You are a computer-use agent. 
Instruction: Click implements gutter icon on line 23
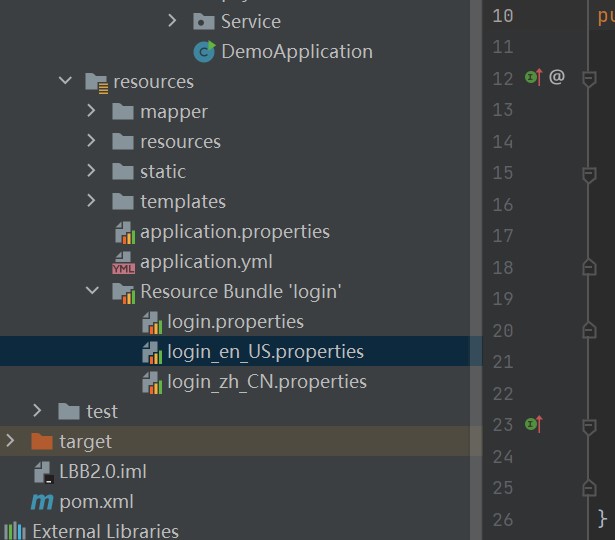(x=534, y=424)
